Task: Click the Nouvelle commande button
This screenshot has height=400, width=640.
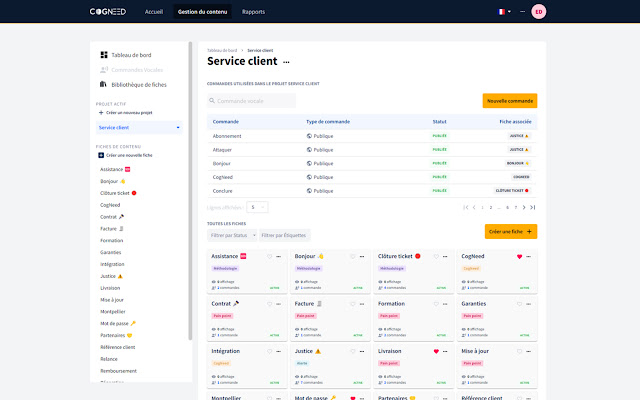Action: [x=510, y=101]
